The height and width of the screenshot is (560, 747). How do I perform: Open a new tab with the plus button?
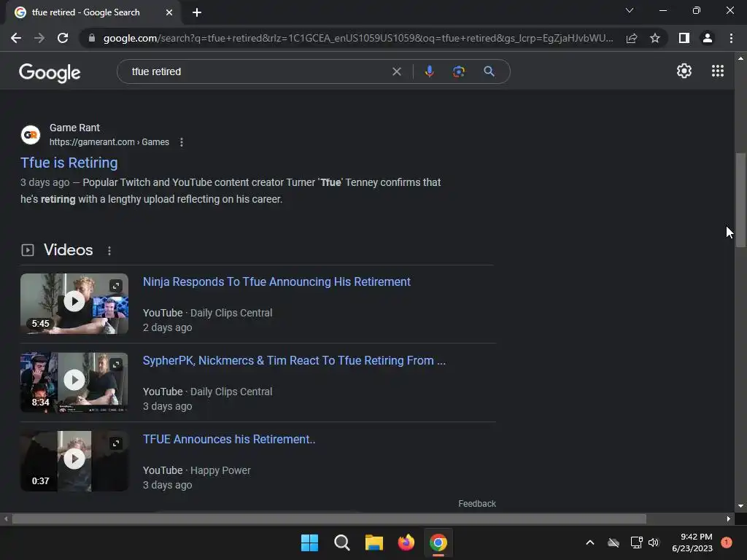pyautogui.click(x=197, y=12)
